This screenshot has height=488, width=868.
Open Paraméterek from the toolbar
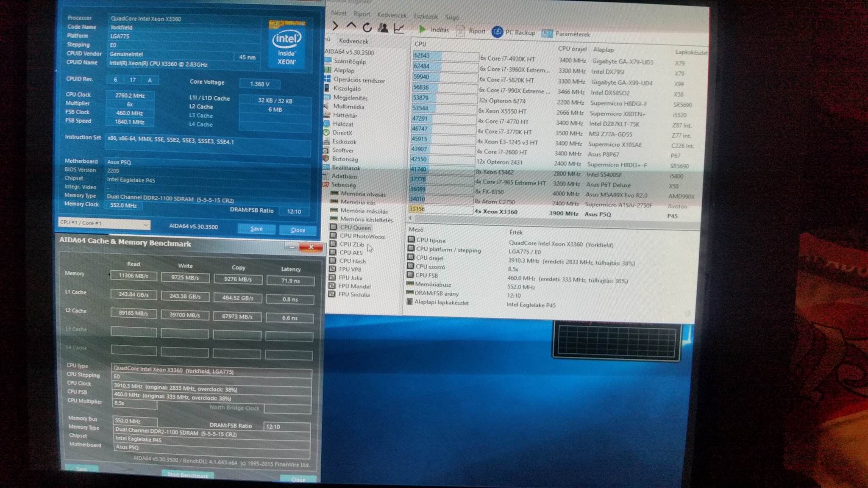[x=566, y=33]
